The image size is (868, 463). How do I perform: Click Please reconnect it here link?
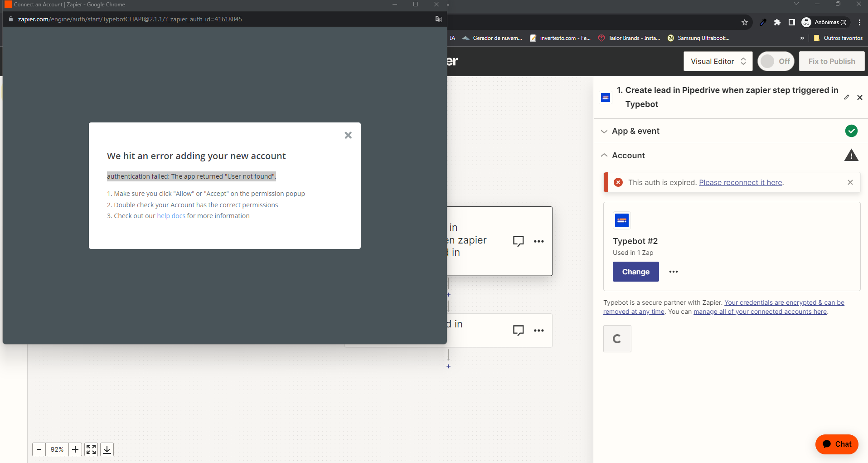click(x=741, y=182)
